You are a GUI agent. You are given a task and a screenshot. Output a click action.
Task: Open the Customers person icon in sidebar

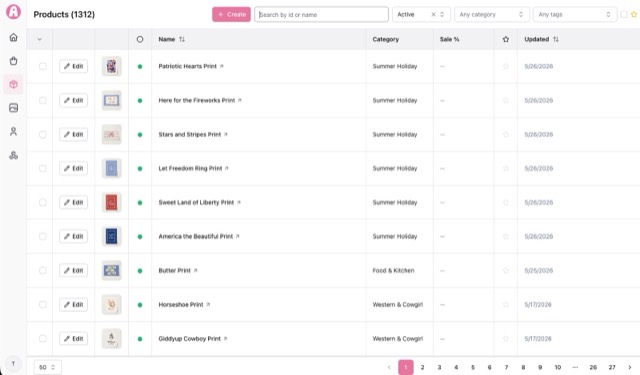pos(13,131)
